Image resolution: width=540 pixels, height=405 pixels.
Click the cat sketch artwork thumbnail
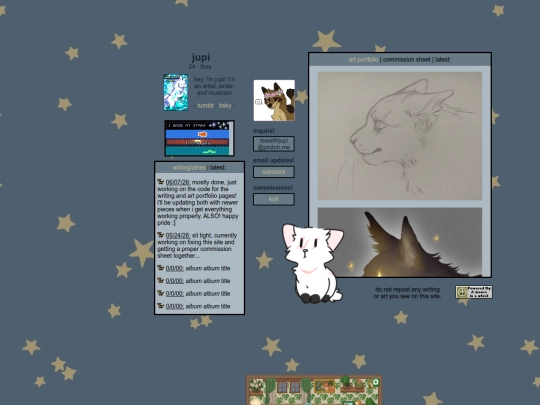tap(399, 136)
